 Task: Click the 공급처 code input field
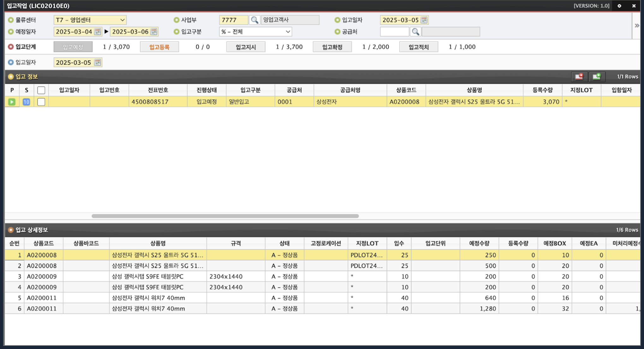tap(394, 32)
